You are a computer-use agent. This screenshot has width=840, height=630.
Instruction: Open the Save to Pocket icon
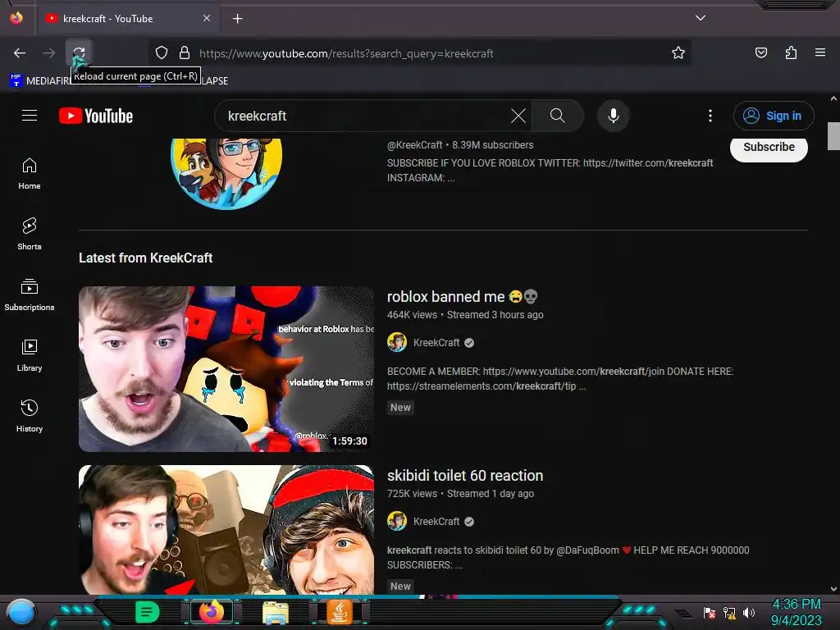[761, 52]
